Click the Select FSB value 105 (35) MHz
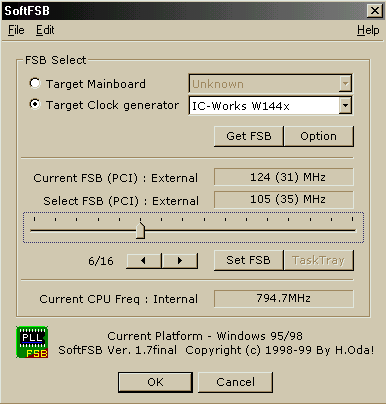 [x=284, y=199]
